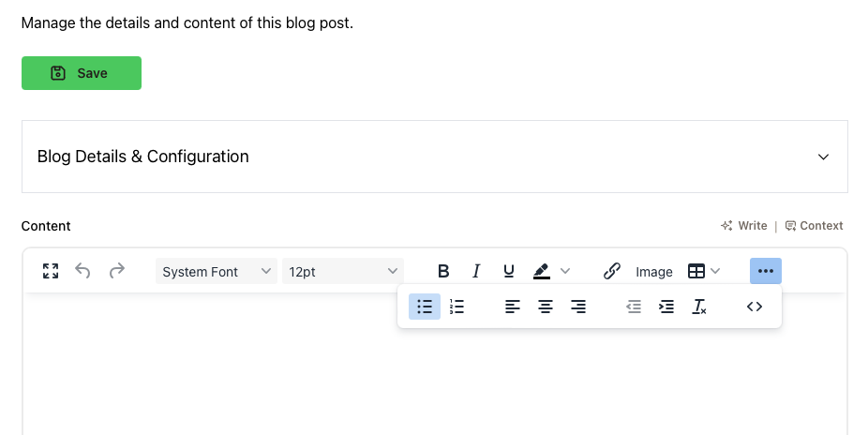Increase indent of the paragraph

[x=666, y=307]
